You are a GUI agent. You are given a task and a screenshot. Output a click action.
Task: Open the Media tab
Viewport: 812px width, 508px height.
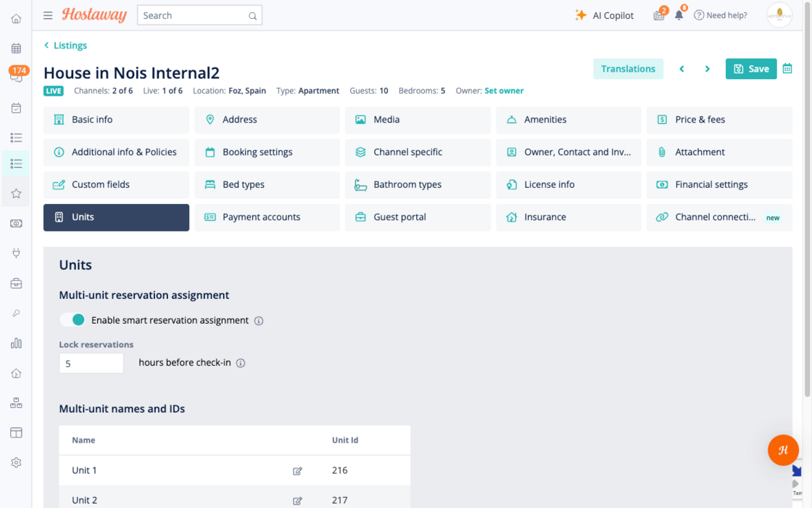pos(418,120)
